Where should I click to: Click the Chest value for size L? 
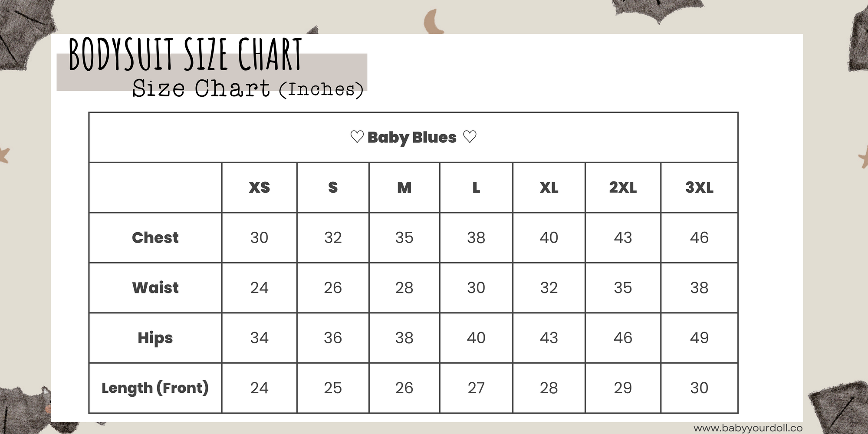476,237
